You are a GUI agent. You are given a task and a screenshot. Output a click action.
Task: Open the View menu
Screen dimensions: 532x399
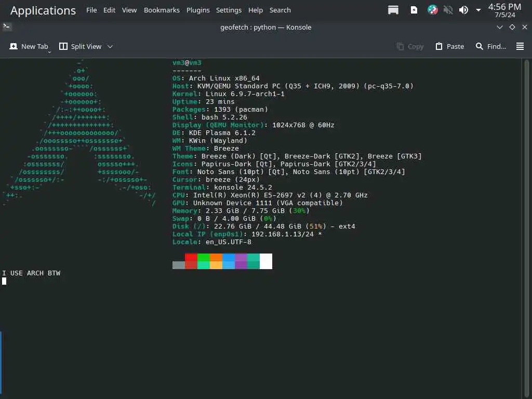(129, 10)
